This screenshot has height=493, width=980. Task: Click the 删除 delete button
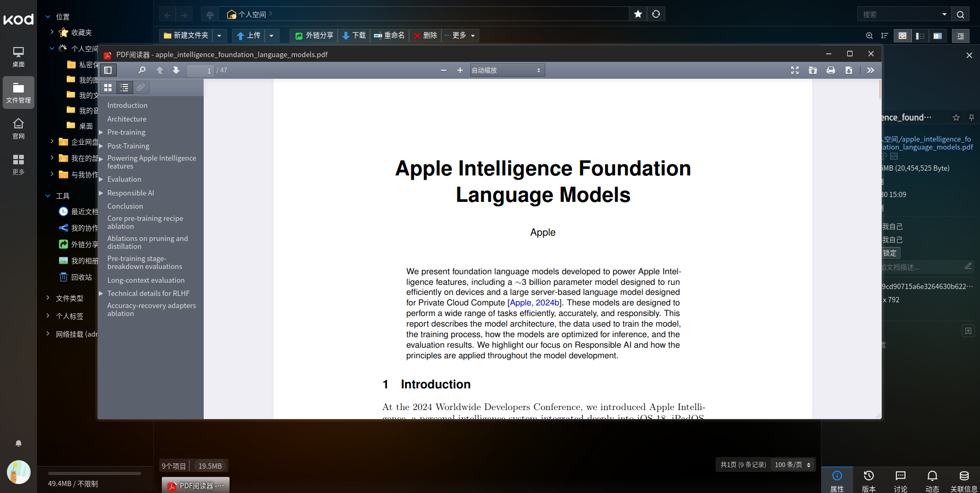[425, 35]
